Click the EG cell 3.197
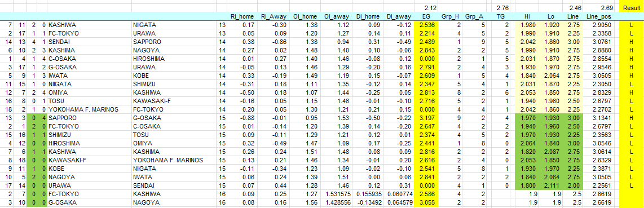Image resolution: width=644 pixels, height=208 pixels. tap(426, 118)
